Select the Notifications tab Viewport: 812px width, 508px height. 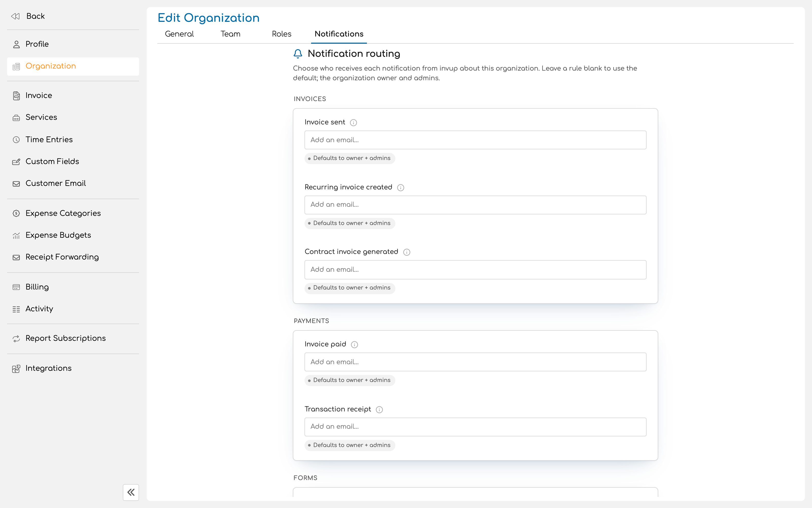(339, 34)
